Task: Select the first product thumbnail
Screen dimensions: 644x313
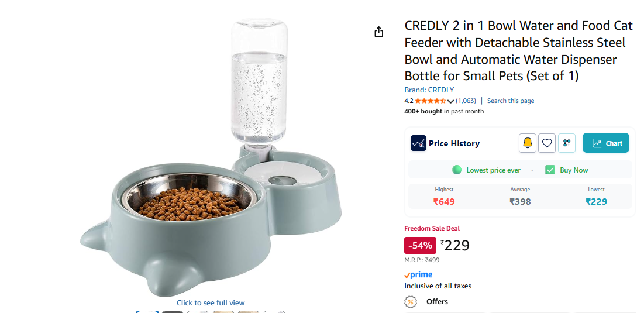Action: 147,311
